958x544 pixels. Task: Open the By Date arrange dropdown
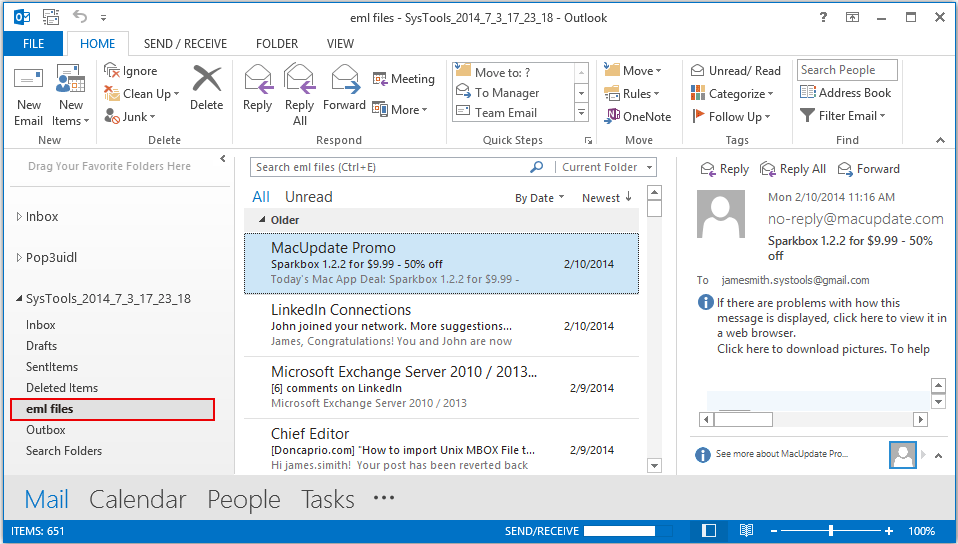[539, 198]
